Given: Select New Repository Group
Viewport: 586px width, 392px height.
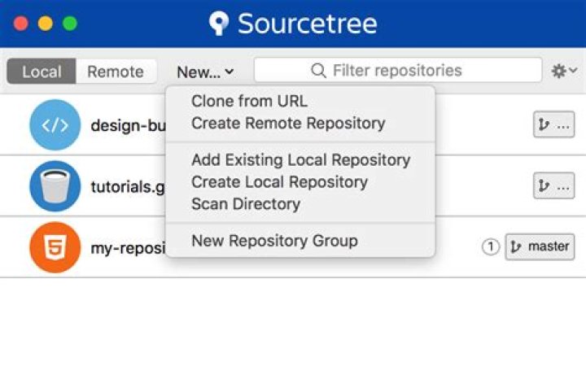Looking at the screenshot, I should [x=274, y=241].
